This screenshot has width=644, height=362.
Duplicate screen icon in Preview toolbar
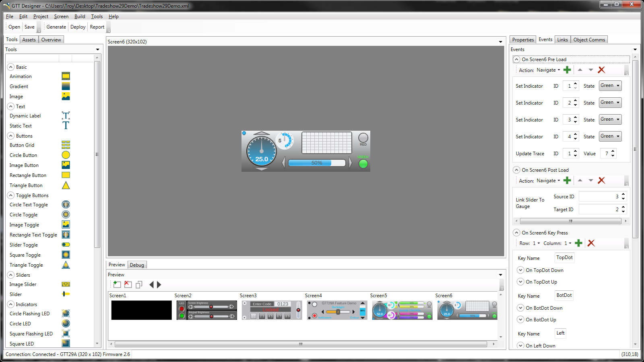pos(139,284)
